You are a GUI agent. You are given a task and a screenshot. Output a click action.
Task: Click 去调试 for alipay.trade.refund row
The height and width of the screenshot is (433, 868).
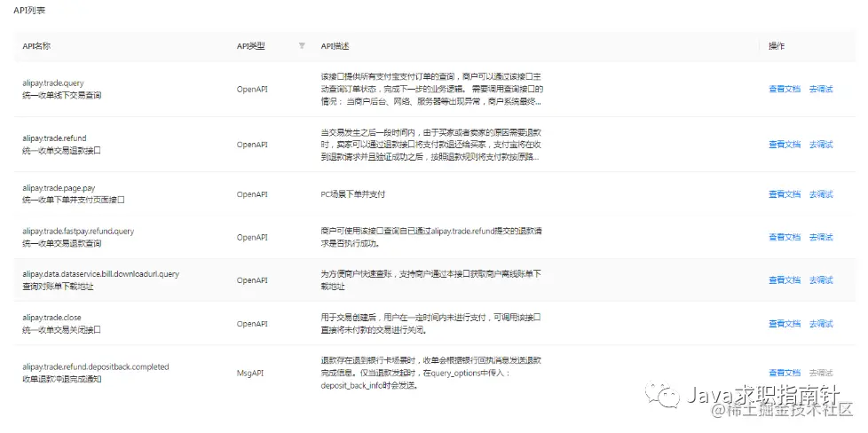[821, 145]
